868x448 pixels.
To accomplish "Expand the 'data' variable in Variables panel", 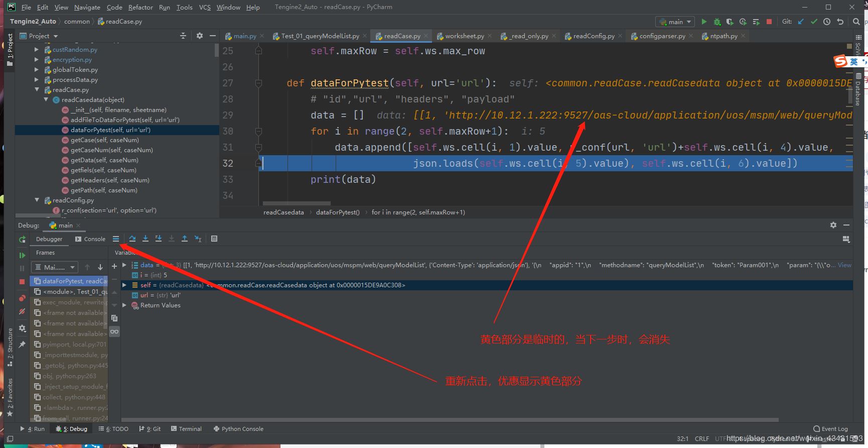I will tap(124, 265).
